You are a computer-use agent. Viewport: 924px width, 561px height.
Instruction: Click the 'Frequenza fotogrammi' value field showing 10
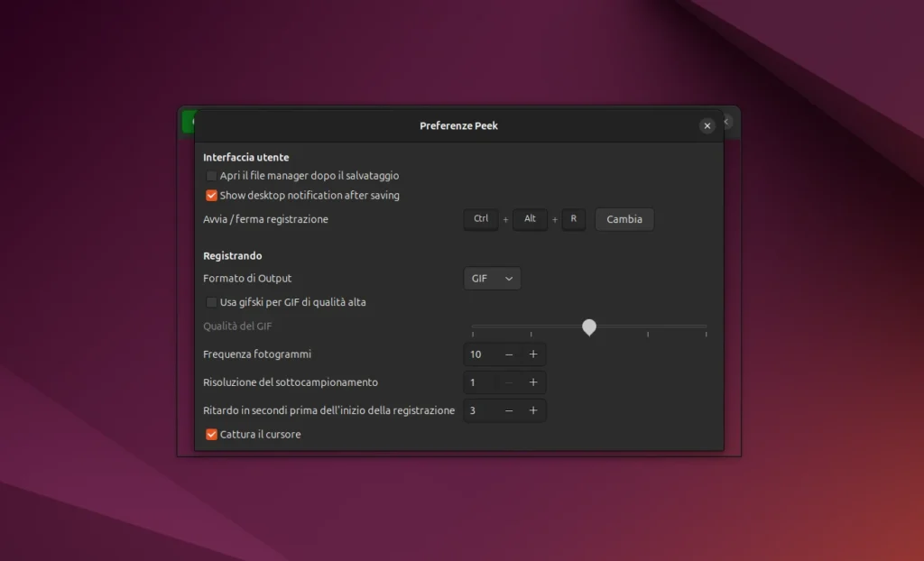pyautogui.click(x=480, y=354)
